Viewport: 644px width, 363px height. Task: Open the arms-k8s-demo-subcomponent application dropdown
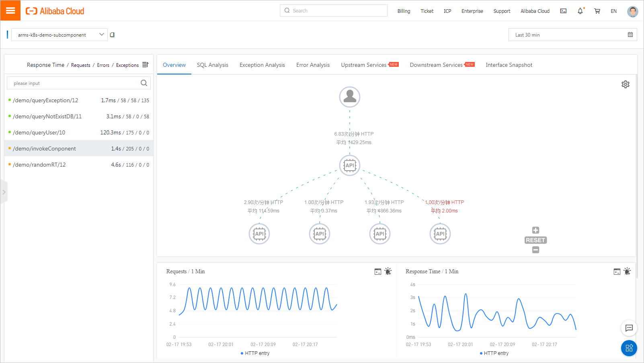point(59,35)
